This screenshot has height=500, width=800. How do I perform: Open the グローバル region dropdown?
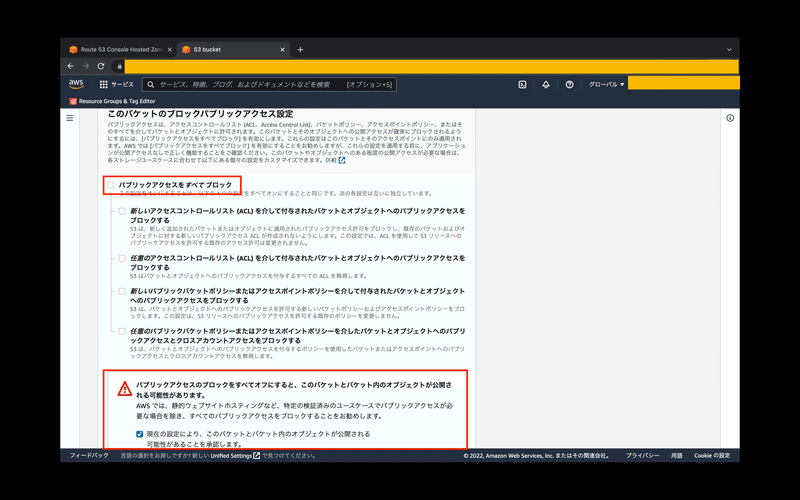click(x=607, y=85)
